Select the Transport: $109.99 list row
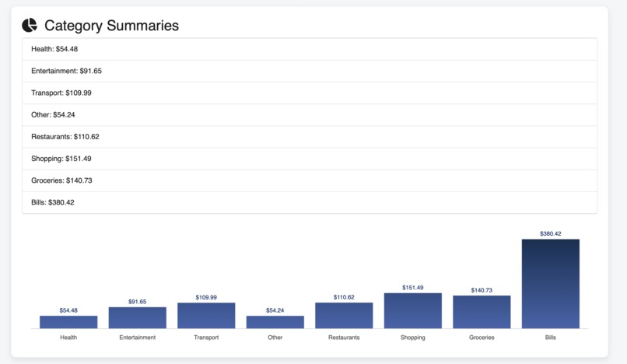This screenshot has width=627, height=364. tap(310, 93)
